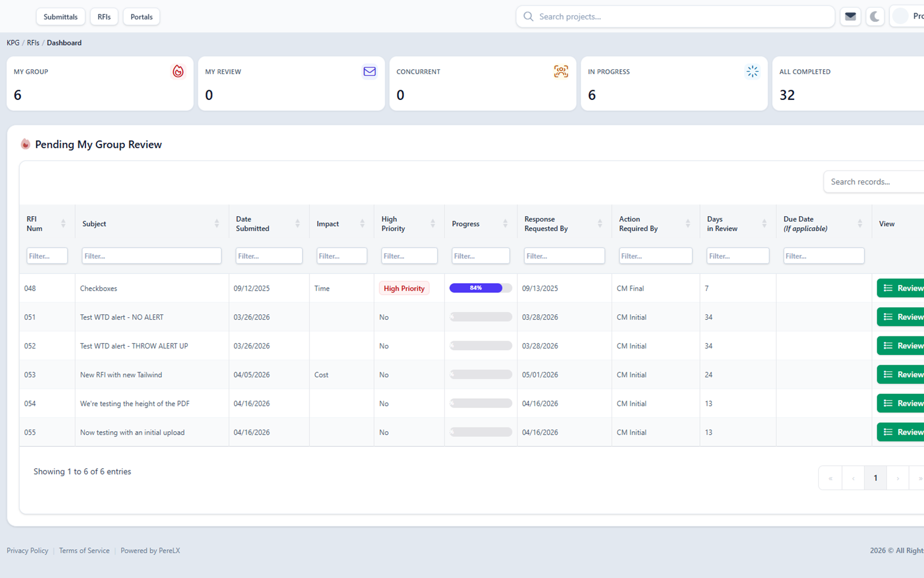Click the Concurrent card scan icon
The image size is (924, 578).
561,71
